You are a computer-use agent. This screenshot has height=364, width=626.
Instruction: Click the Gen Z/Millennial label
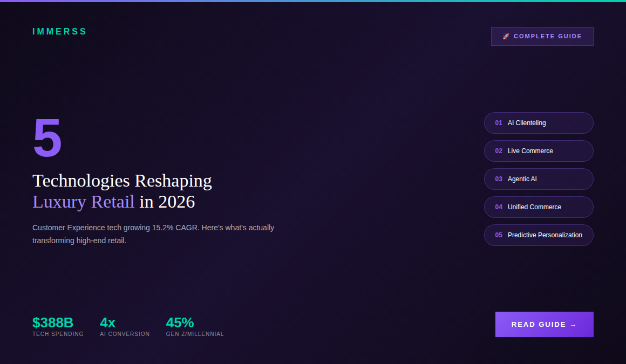(195, 334)
